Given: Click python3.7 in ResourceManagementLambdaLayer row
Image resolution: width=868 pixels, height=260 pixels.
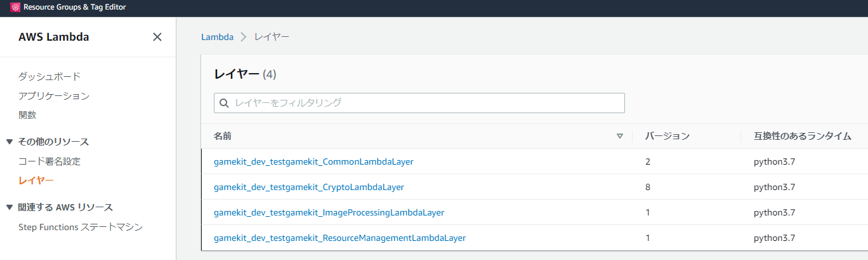Looking at the screenshot, I should (x=774, y=238).
